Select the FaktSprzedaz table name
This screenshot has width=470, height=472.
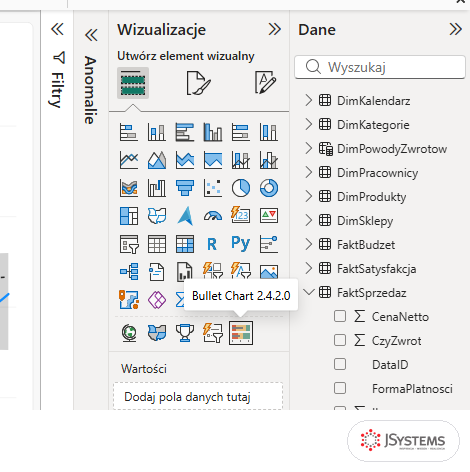(372, 293)
